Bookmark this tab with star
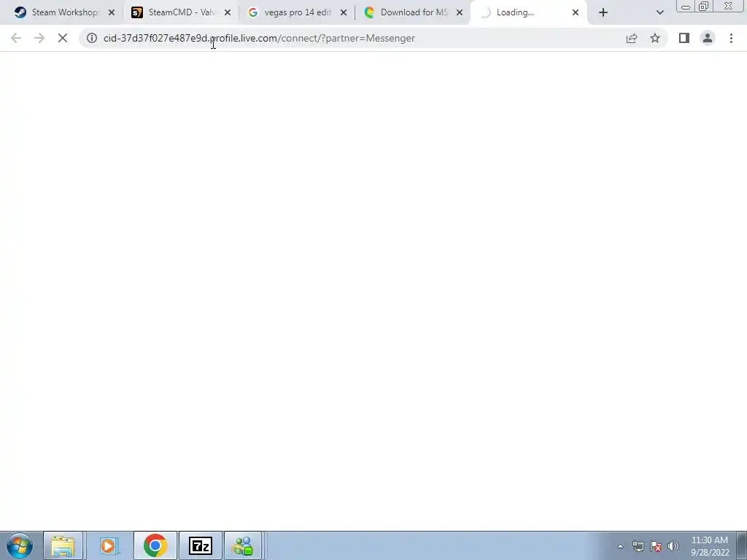 point(655,38)
